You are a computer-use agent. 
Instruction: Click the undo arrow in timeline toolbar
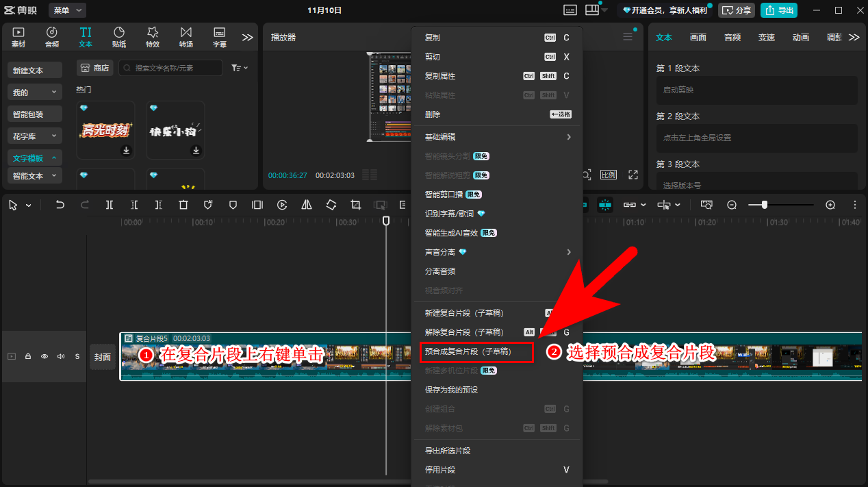point(60,205)
